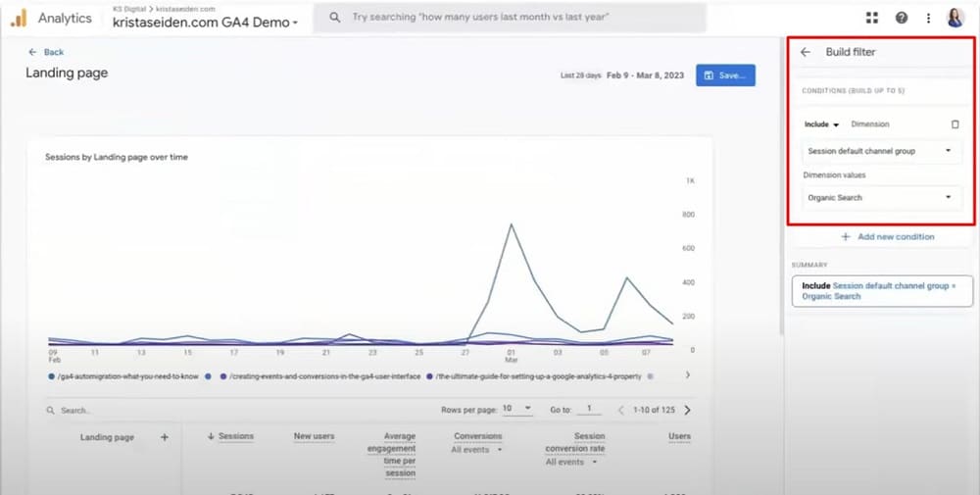
Task: Expand the Include condition type dropdown
Action: 822,124
